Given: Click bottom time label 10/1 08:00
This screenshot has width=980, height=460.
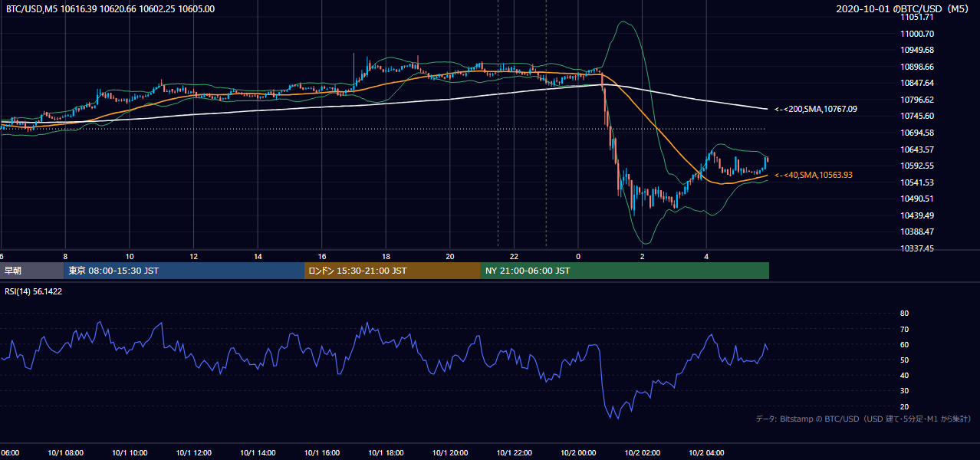Looking at the screenshot, I should click(65, 453).
